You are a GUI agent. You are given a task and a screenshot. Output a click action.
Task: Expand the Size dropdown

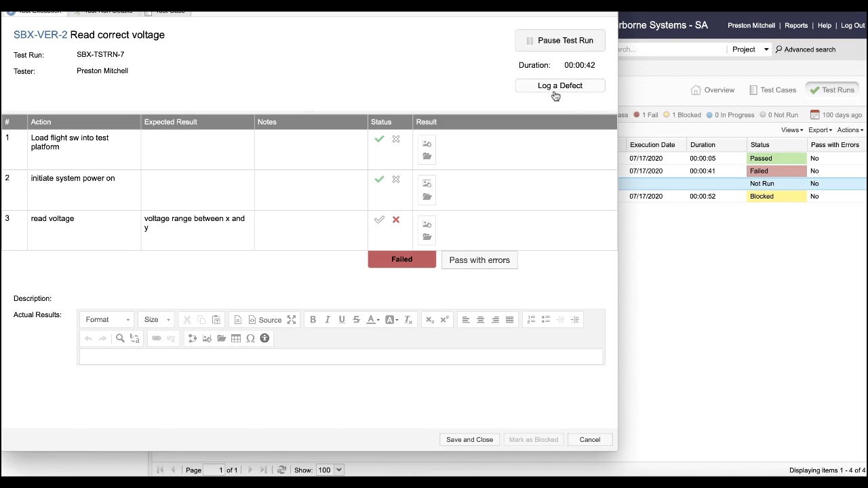point(157,320)
